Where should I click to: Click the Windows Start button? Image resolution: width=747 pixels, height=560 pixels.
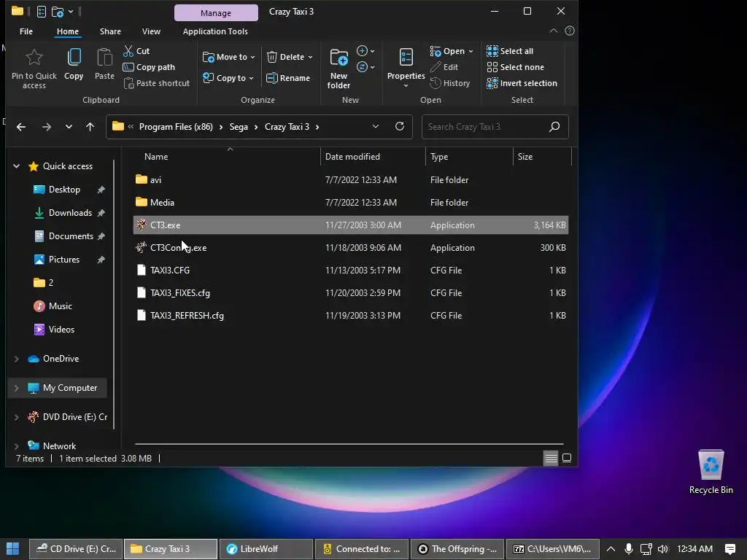pyautogui.click(x=13, y=549)
